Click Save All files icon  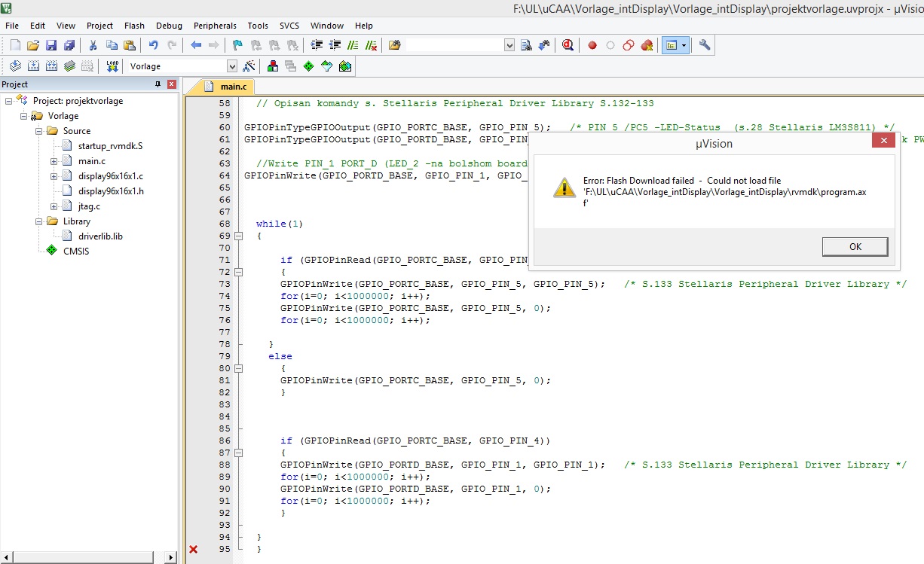[x=69, y=45]
